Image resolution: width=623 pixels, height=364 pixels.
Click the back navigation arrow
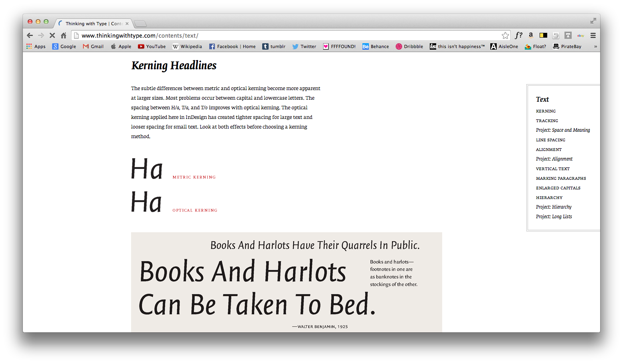[30, 36]
